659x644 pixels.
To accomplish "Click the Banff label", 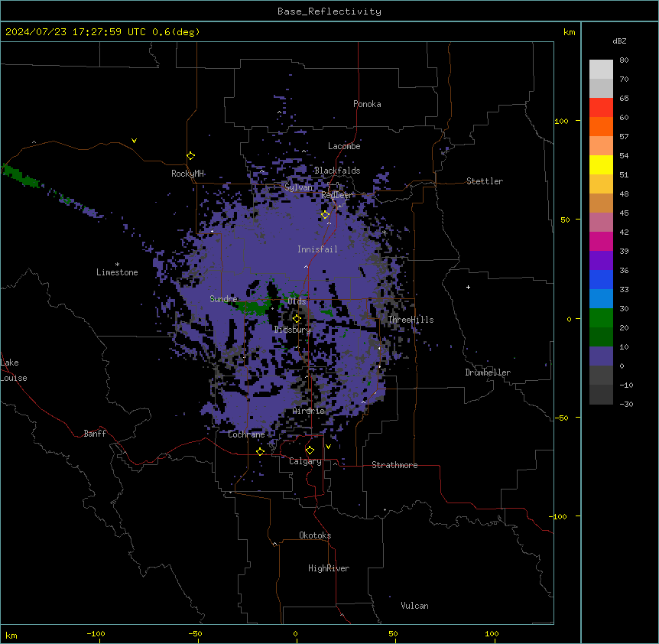I will pos(95,434).
